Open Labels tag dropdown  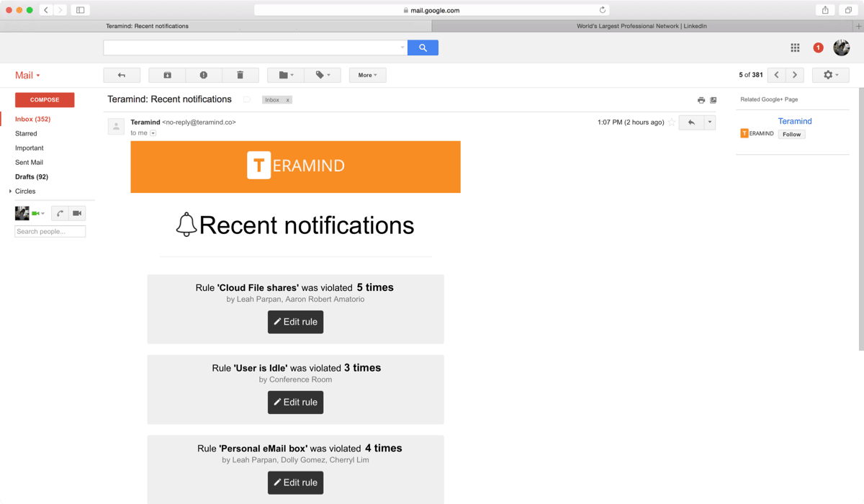pyautogui.click(x=323, y=75)
